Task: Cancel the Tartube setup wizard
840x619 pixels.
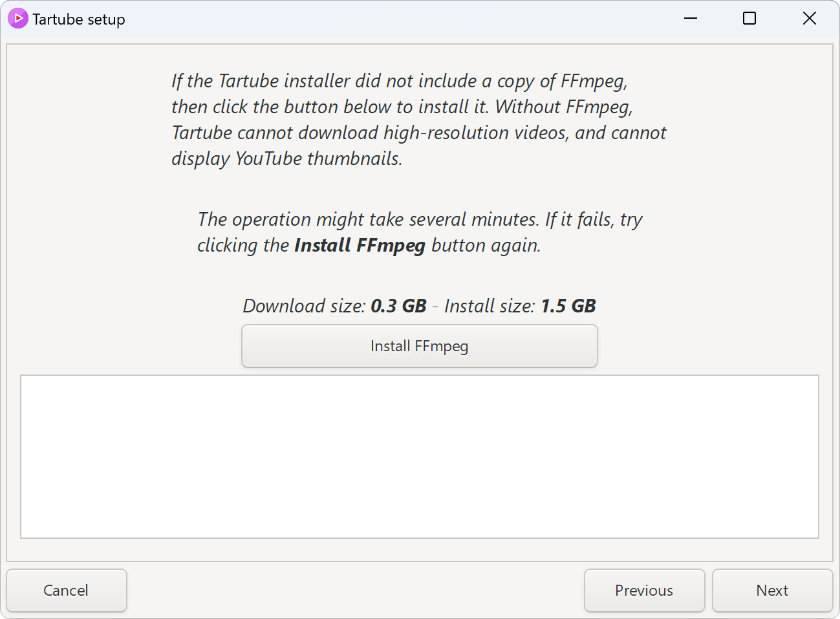Action: (67, 591)
